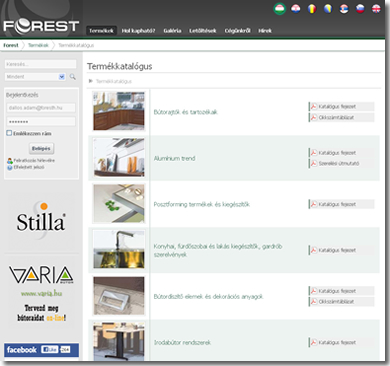Open the Hírek menu item
390x366 pixels.
(x=265, y=31)
